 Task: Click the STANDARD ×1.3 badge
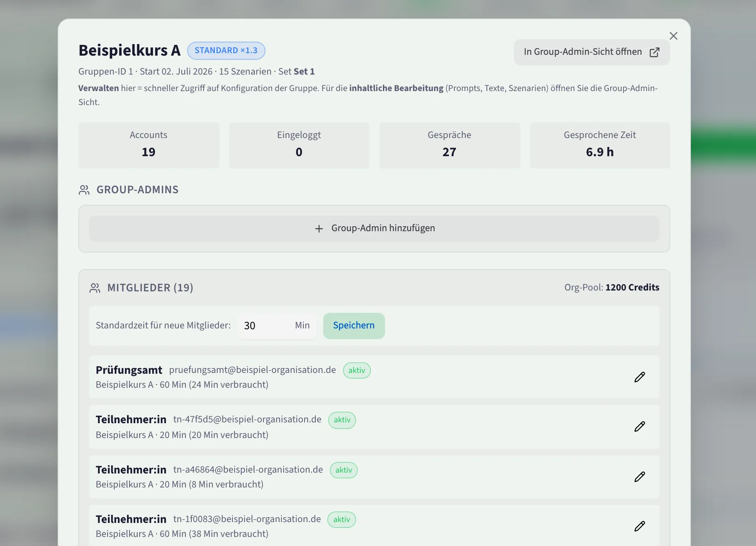(226, 50)
